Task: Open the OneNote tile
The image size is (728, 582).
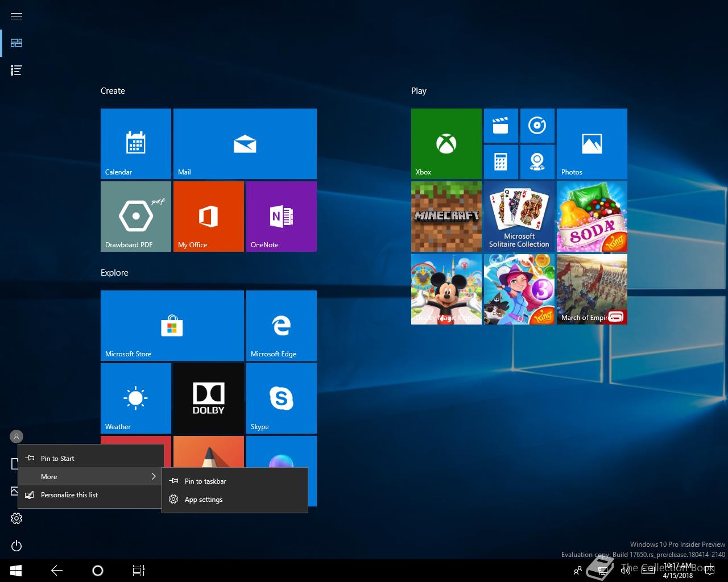Action: click(x=282, y=217)
